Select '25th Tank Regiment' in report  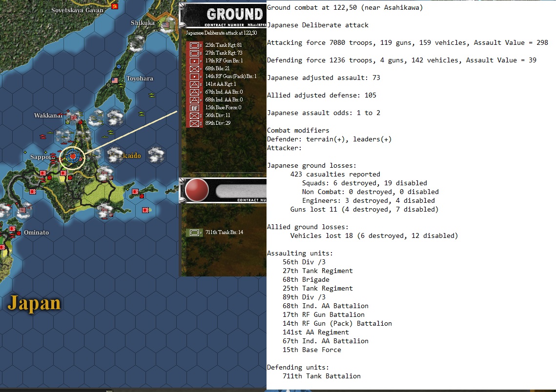point(318,288)
